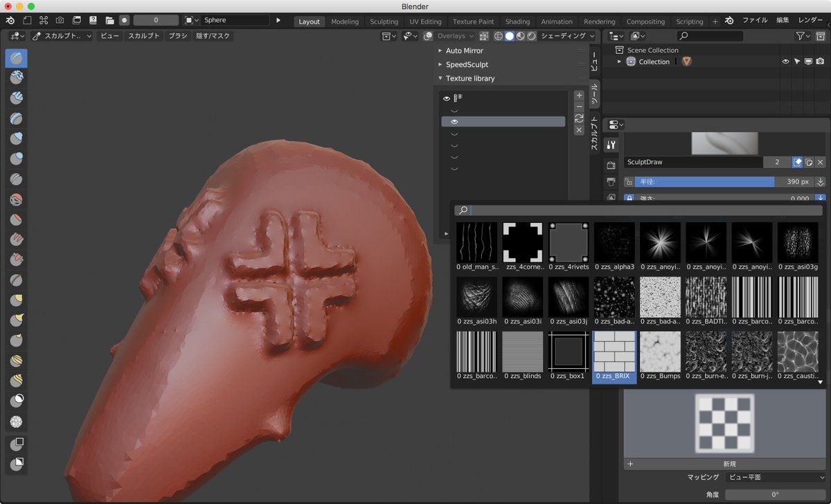Open the ツール sidebar tab

594,95
